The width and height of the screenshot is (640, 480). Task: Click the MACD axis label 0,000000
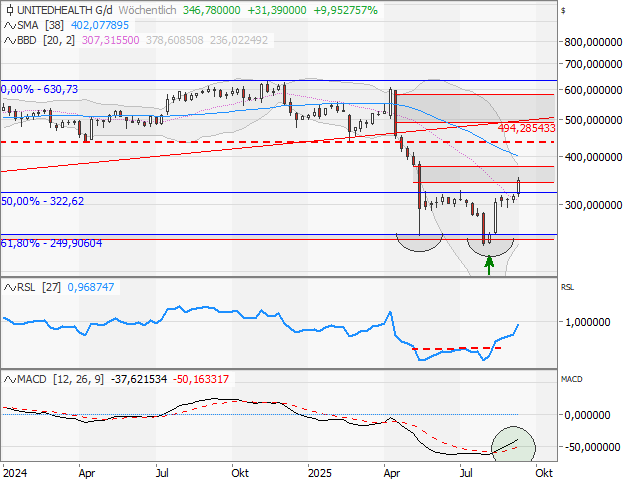[x=587, y=416]
